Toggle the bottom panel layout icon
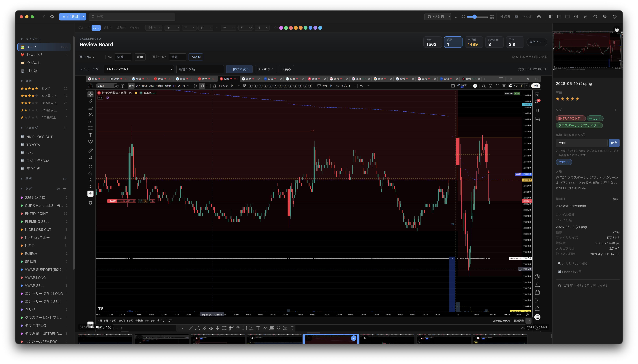Image resolution: width=638 pixels, height=364 pixels. pyautogui.click(x=559, y=17)
